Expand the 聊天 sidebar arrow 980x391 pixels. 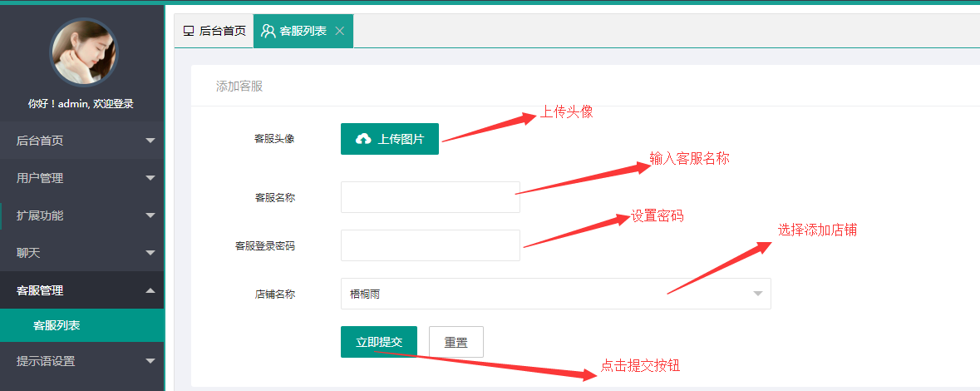tap(150, 253)
